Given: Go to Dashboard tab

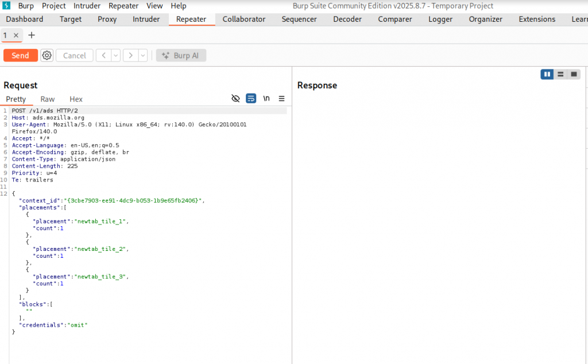Looking at the screenshot, I should [x=25, y=19].
